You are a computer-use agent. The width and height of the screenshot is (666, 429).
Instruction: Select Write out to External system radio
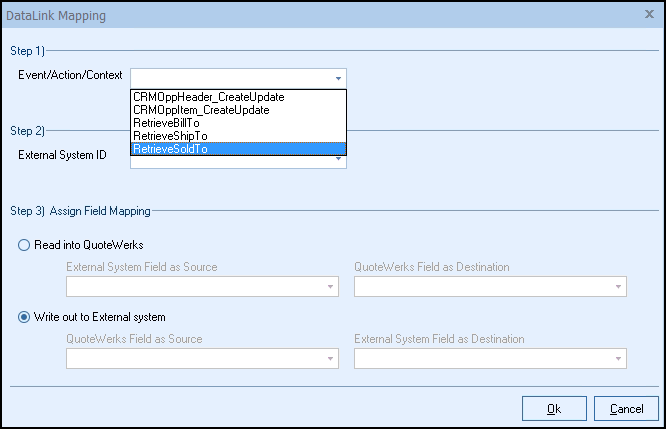[x=25, y=317]
